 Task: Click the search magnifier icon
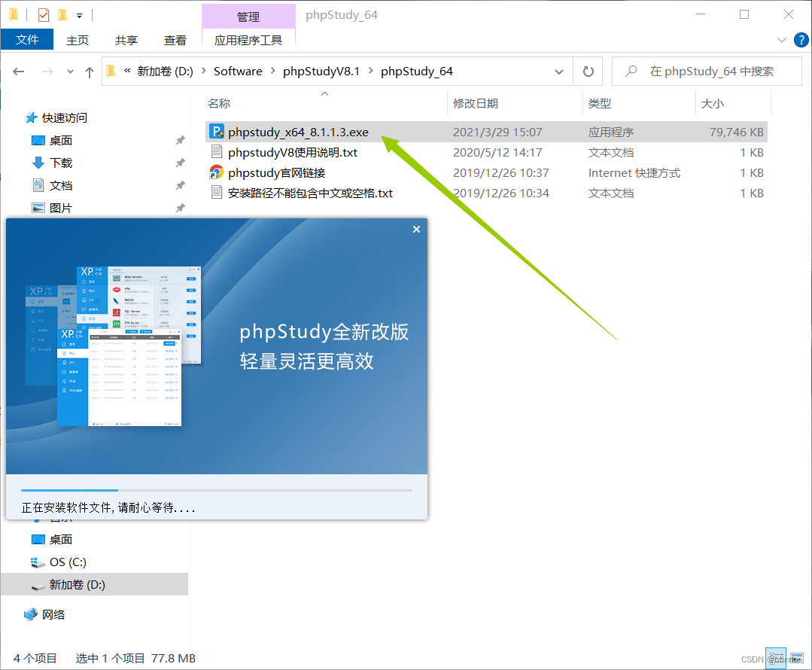631,71
